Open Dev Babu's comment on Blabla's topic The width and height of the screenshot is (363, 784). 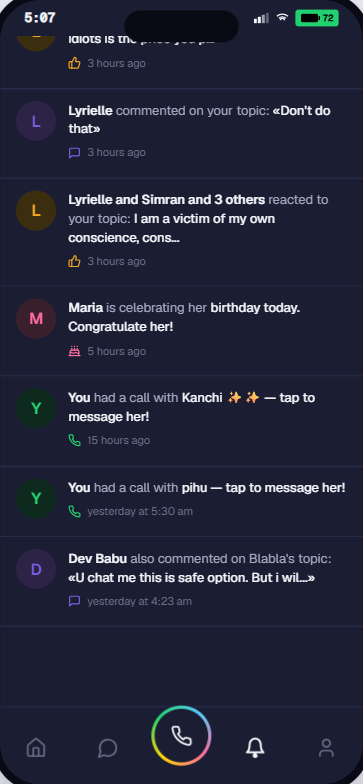182,582
